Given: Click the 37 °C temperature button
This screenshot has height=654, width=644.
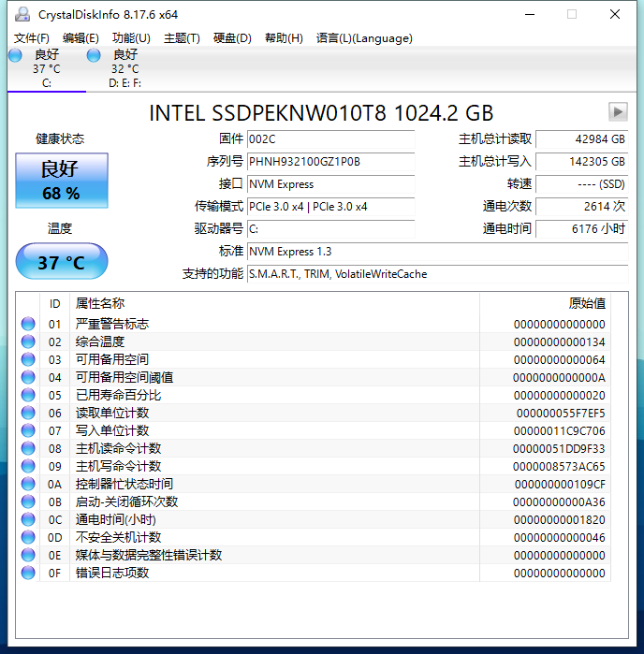Looking at the screenshot, I should (x=62, y=262).
